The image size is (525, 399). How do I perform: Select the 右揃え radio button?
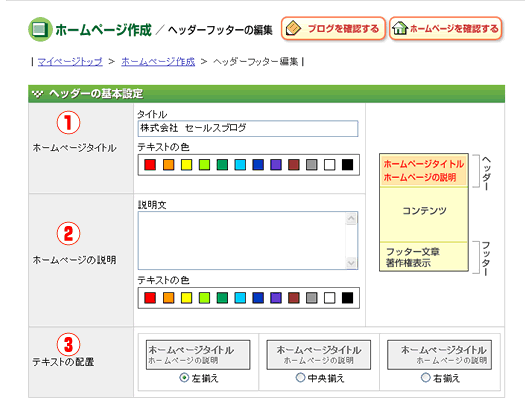[425, 378]
